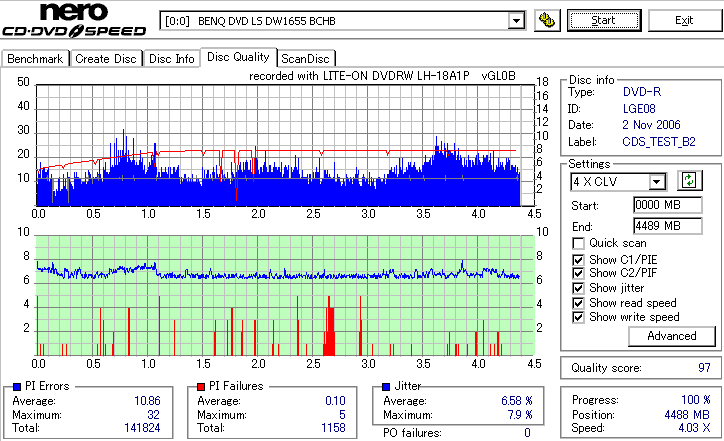Click the Position value 4488 MB

(687, 415)
